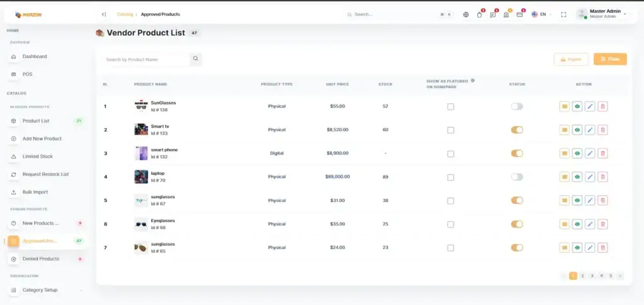Edit smart phone product with pencil icon
Image resolution: width=644 pixels, height=305 pixels.
click(x=590, y=153)
